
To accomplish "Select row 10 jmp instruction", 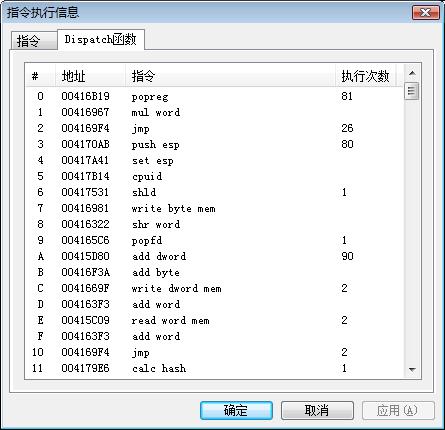I will (214, 352).
